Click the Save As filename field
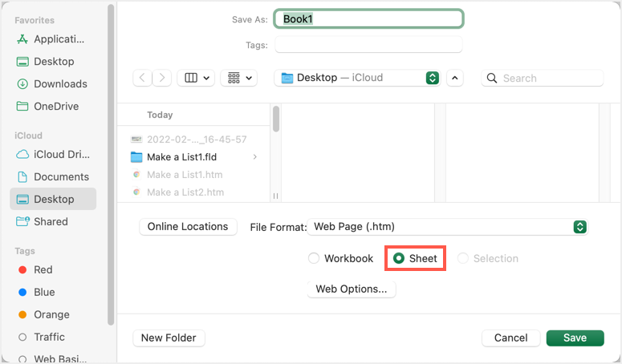This screenshot has height=364, width=622. click(x=368, y=19)
